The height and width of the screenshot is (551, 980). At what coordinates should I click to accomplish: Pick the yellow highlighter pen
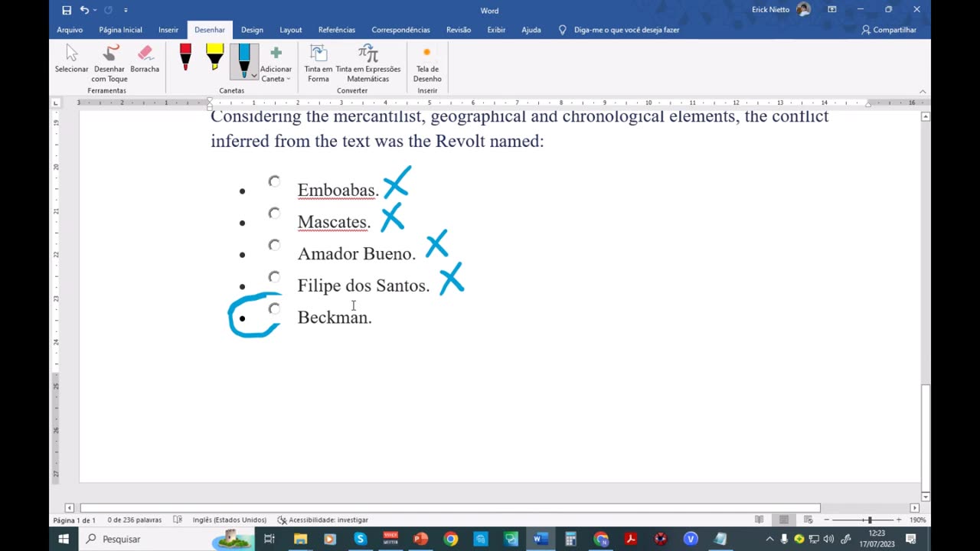(214, 58)
